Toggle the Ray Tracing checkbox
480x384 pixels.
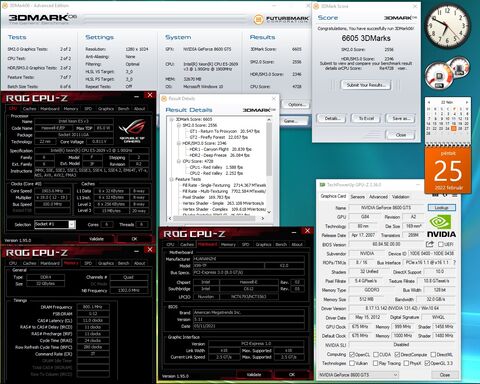pyautogui.click(x=376, y=363)
